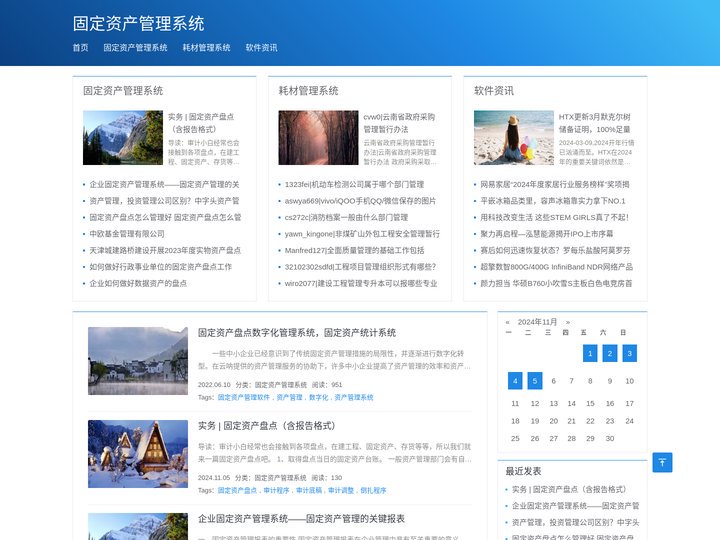
Task: Click the 耗材管理系统 card heading
Action: pos(308,90)
